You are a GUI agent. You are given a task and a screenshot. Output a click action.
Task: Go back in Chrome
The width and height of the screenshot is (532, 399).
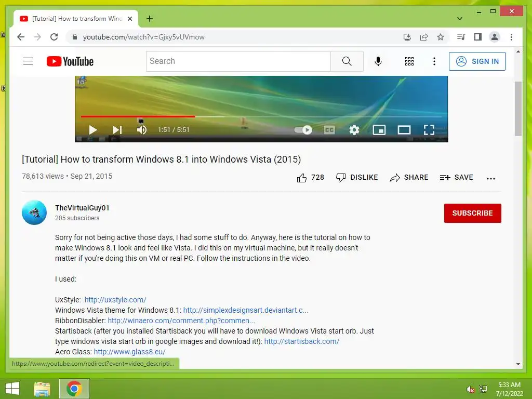coord(21,37)
